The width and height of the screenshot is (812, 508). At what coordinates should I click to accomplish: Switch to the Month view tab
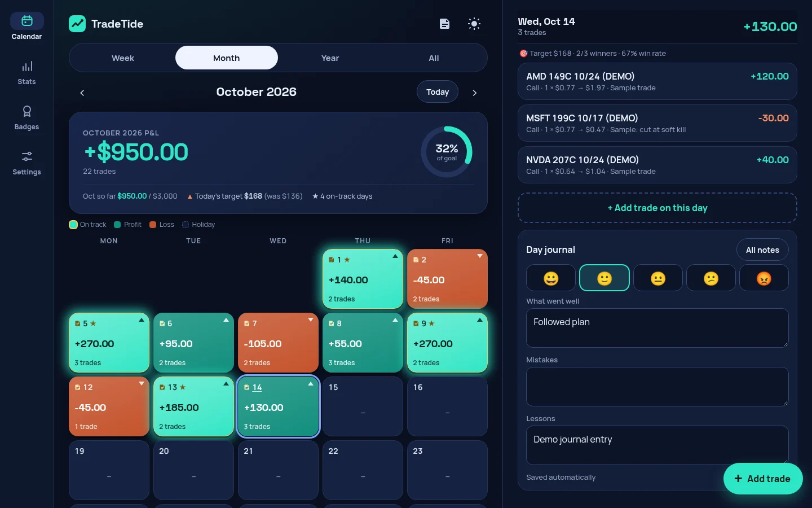pyautogui.click(x=227, y=58)
